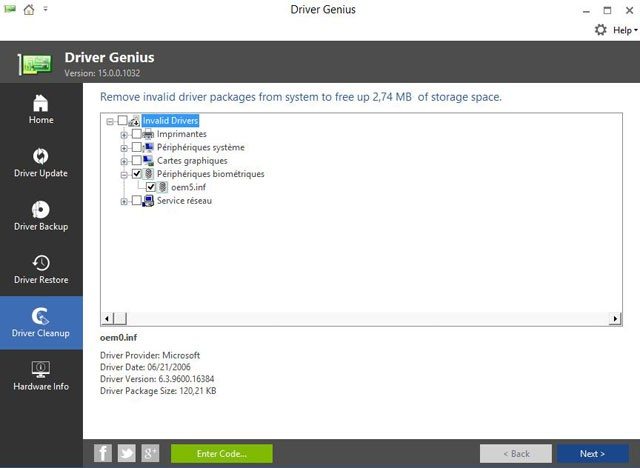The height and width of the screenshot is (468, 640).
Task: Select the Invalid Drivers tree label
Action: click(170, 121)
